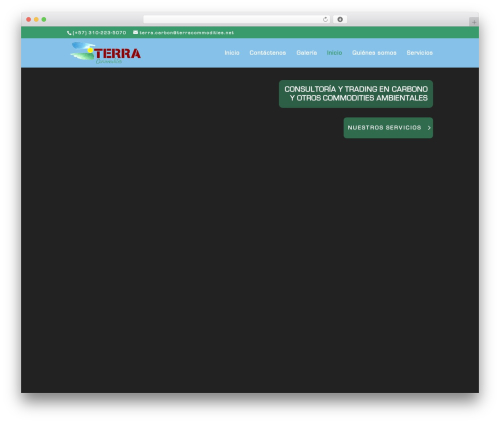500x423 pixels.
Task: Open the Quiénes somos page
Action: coord(374,53)
